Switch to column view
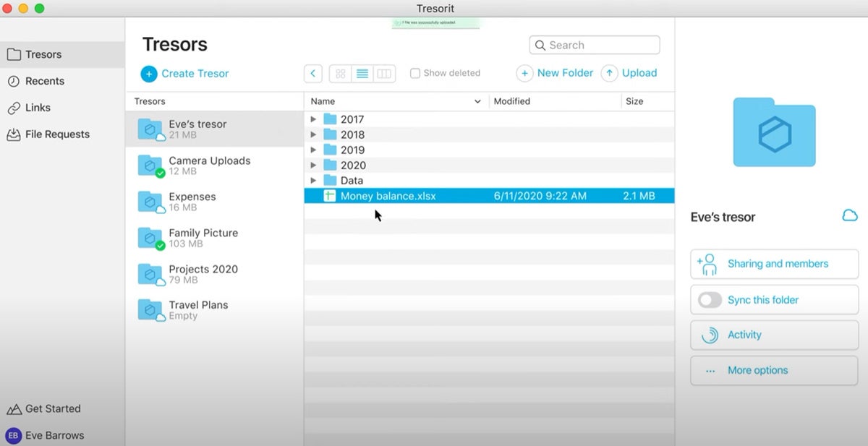Image resolution: width=868 pixels, height=446 pixels. (384, 74)
